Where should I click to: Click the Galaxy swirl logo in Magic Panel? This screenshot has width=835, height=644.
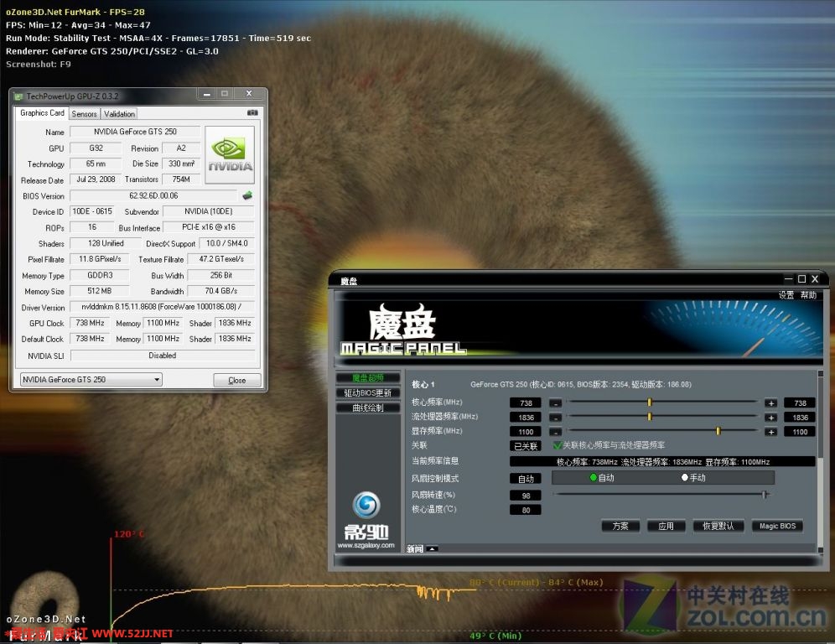click(x=366, y=505)
